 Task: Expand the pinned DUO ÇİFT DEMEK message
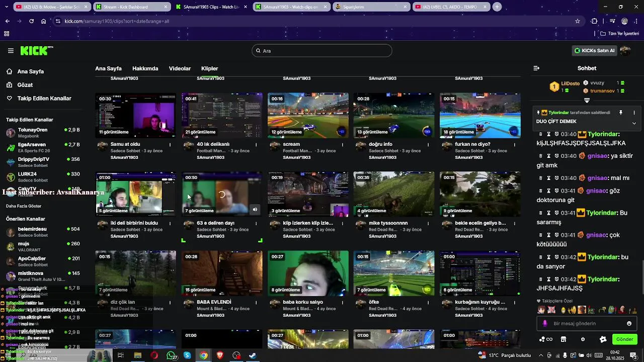[x=634, y=123]
